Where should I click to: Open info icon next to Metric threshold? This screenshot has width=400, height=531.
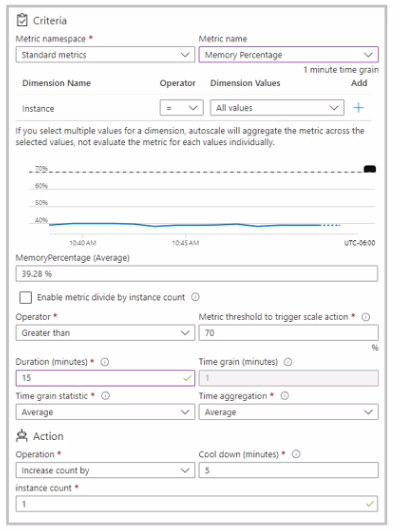(x=365, y=317)
